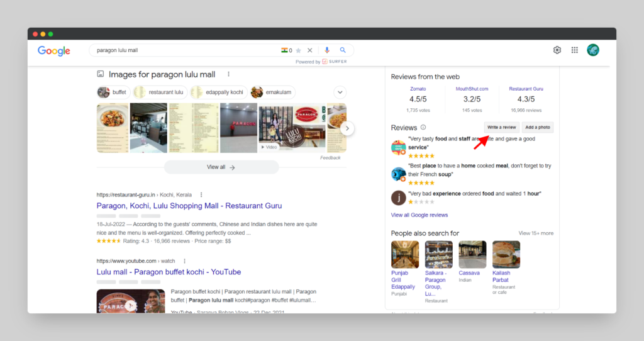Click the 'j' reviewer avatar
This screenshot has height=341, width=644.
pos(398,198)
